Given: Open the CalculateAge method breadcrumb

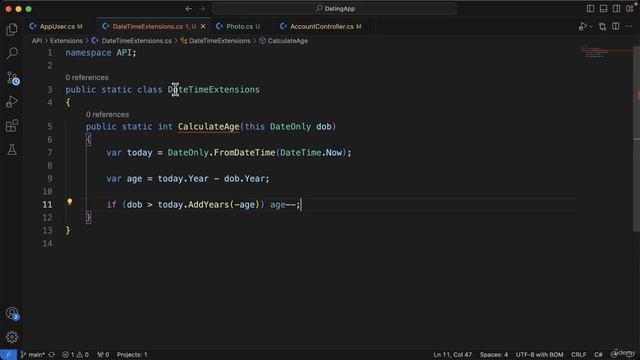Looking at the screenshot, I should pyautogui.click(x=284, y=41).
